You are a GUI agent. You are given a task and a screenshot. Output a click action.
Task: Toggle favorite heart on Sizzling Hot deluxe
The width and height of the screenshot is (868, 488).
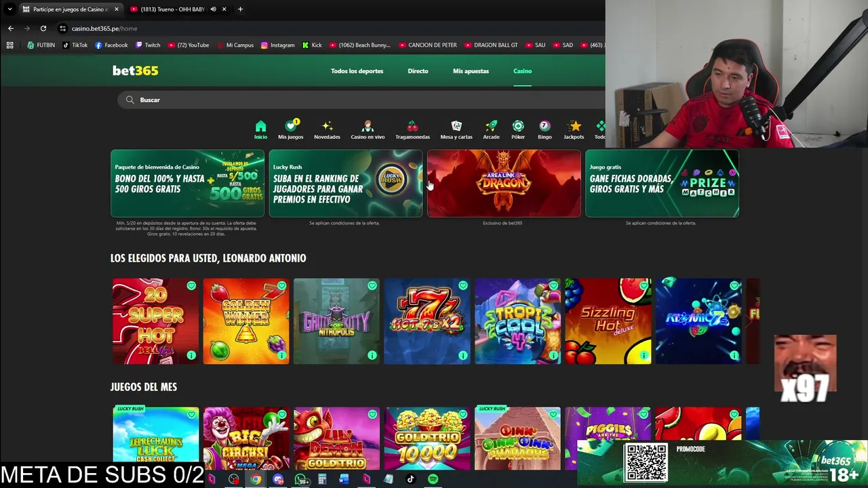[644, 286]
